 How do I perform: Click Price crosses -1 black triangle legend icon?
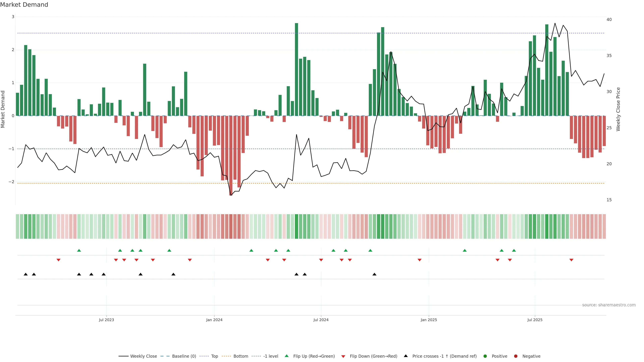coord(406,356)
